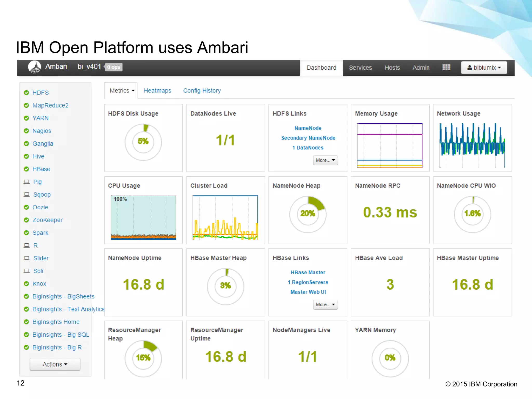The width and height of the screenshot is (532, 399).
Task: Open the Admin tab
Action: (x=421, y=68)
